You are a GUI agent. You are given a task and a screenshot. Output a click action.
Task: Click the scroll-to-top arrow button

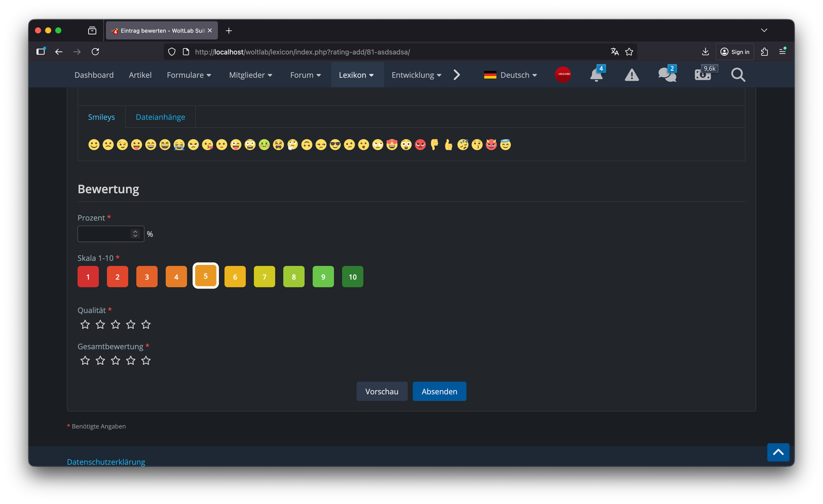tap(778, 452)
